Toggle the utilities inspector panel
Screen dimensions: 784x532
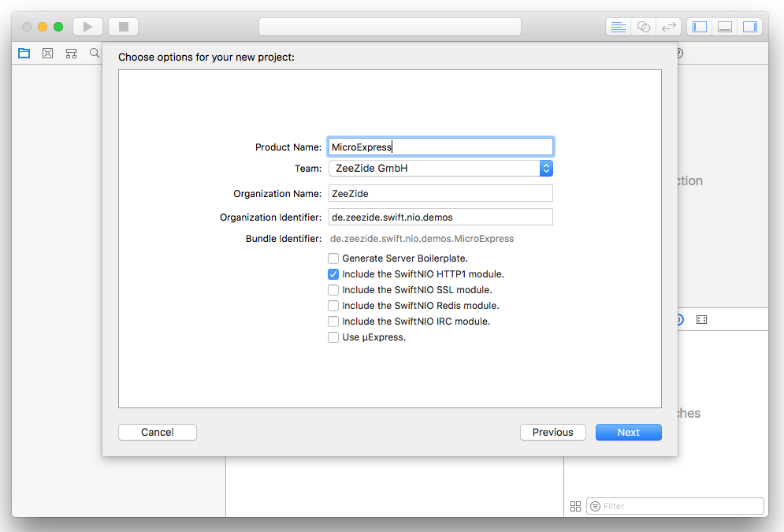(x=749, y=27)
